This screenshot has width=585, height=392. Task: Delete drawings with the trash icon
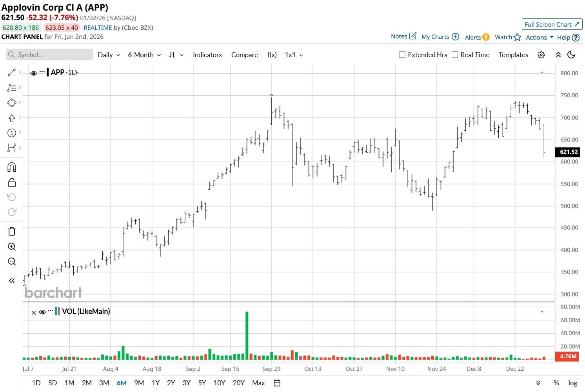12,231
